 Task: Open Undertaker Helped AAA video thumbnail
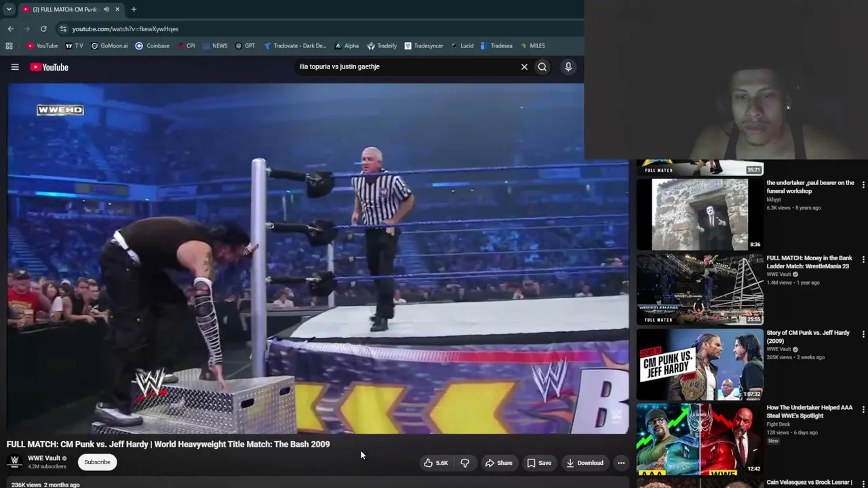[700, 439]
